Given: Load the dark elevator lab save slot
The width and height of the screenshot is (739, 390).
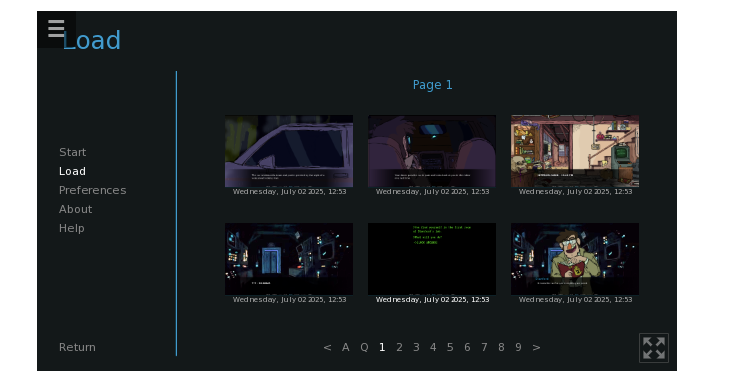Looking at the screenshot, I should point(289,263).
